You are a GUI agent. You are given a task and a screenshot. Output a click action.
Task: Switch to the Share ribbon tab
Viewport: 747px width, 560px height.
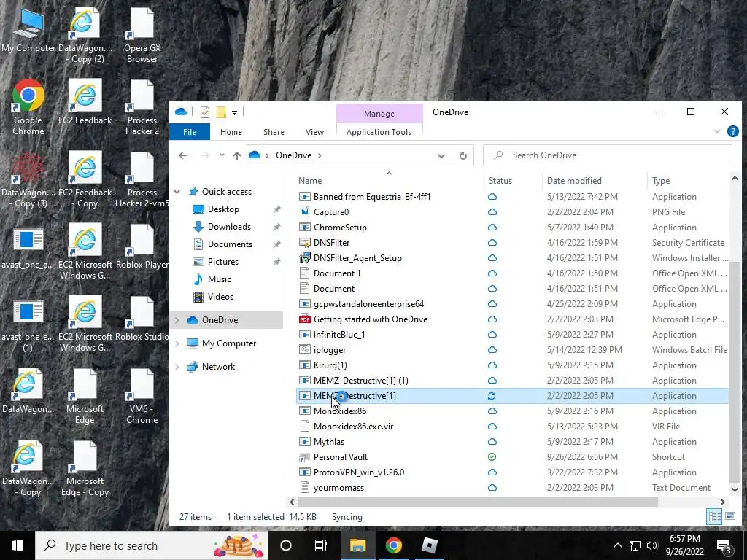(x=274, y=132)
